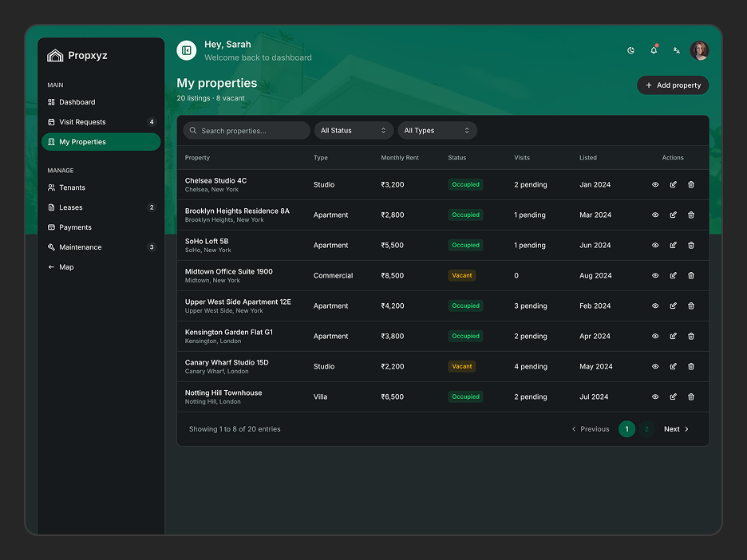The width and height of the screenshot is (747, 560).
Task: Open the Canary Wharf Studio 15D name
Action: coord(227,363)
